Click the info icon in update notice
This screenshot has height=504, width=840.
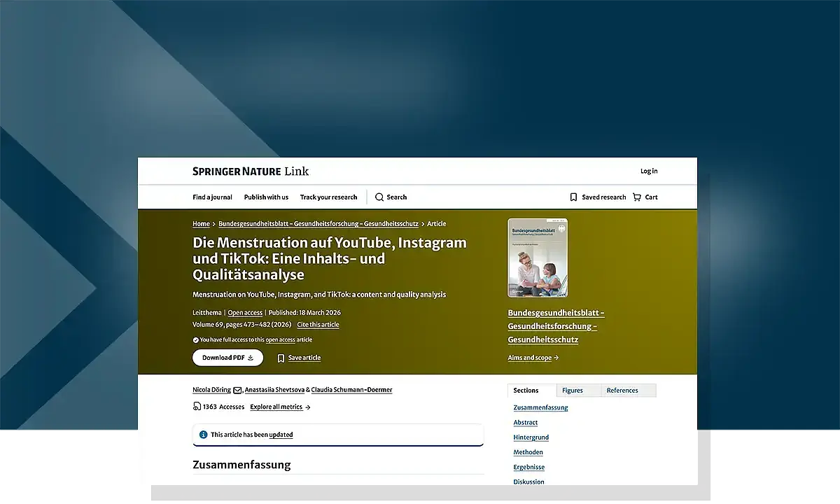coord(203,435)
